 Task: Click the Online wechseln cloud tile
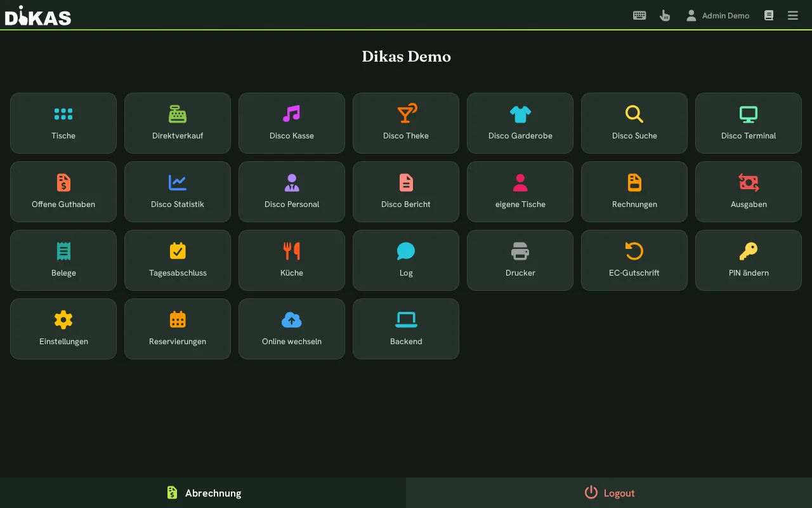coord(292,329)
